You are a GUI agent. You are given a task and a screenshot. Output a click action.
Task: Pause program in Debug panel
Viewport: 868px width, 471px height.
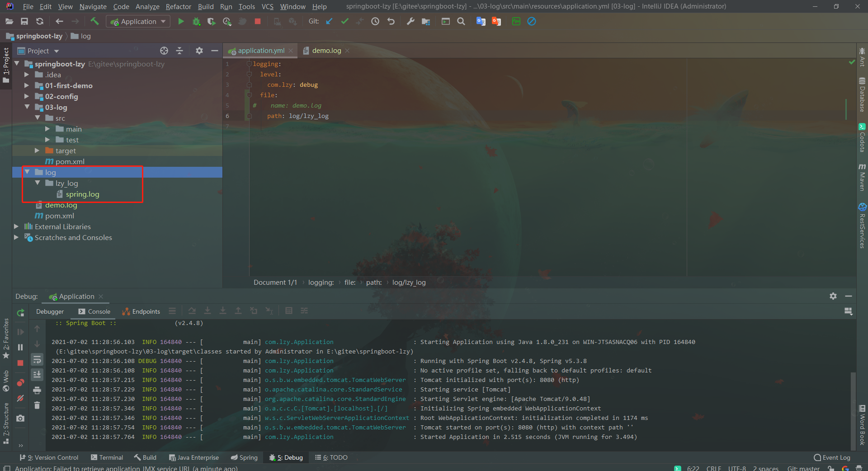(x=20, y=347)
